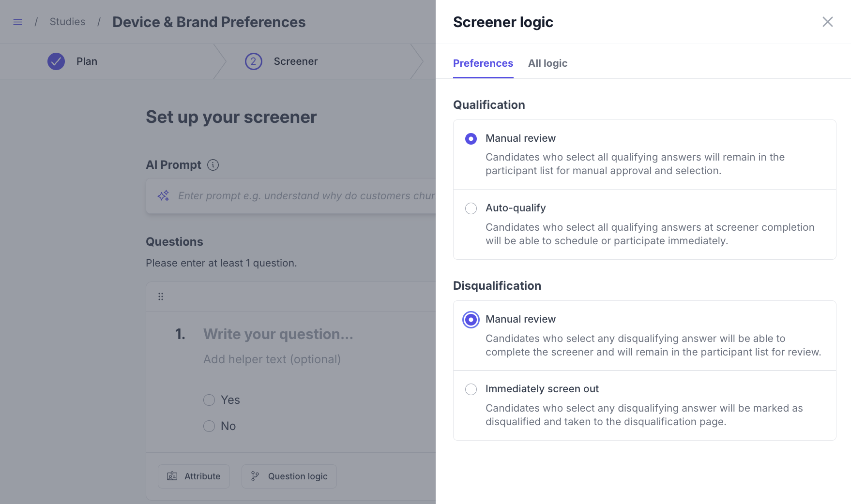
Task: Select Manual review under Qualification
Action: point(471,139)
